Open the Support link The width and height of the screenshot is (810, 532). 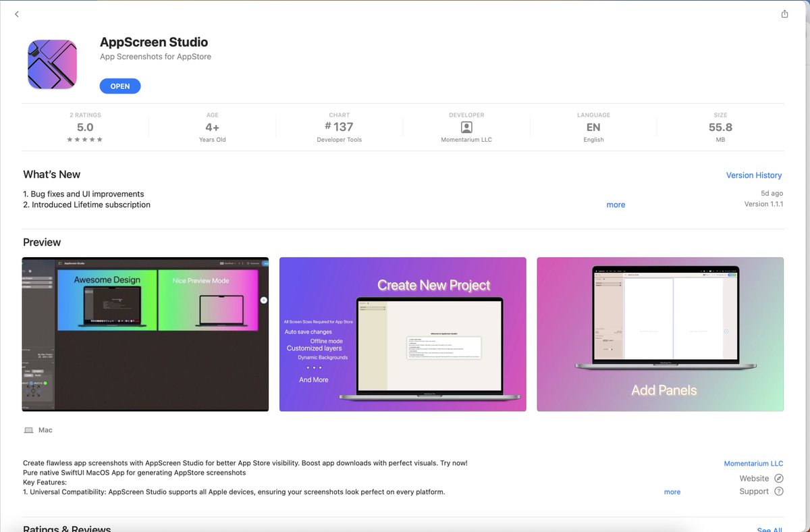pos(754,491)
